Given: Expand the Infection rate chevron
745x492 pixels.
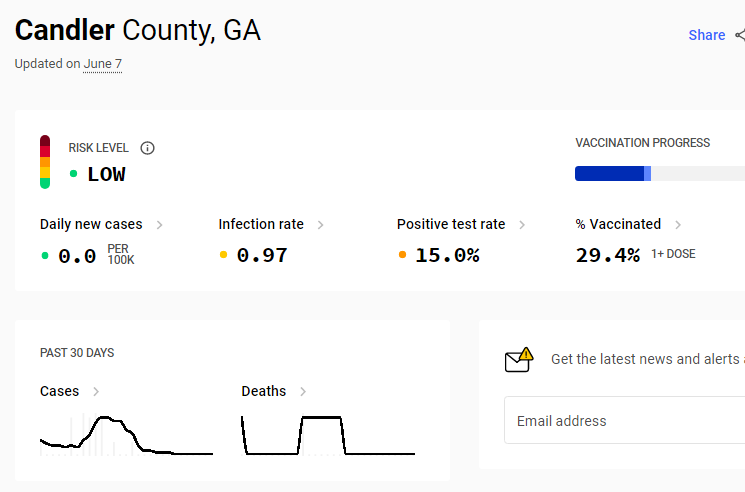Looking at the screenshot, I should click(x=321, y=225).
